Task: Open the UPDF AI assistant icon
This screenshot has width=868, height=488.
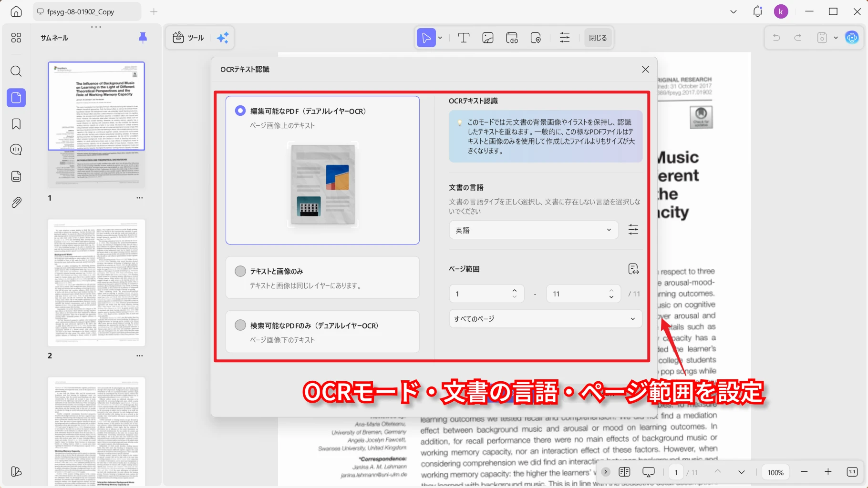Action: (852, 38)
